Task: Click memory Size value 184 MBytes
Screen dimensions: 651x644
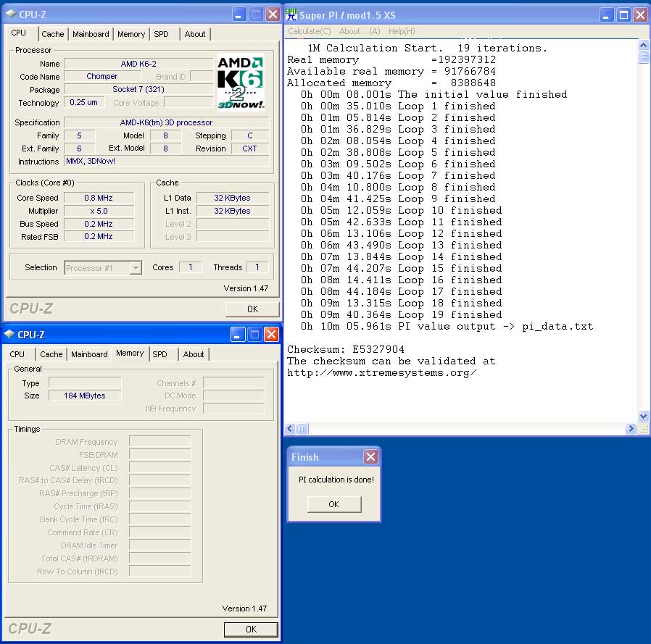Action: click(85, 396)
